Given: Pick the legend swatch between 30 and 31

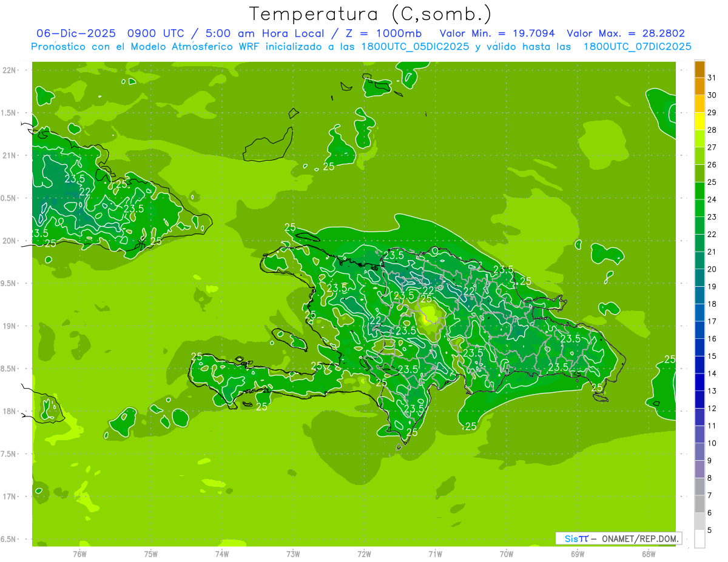Looking at the screenshot, I should 699,87.
